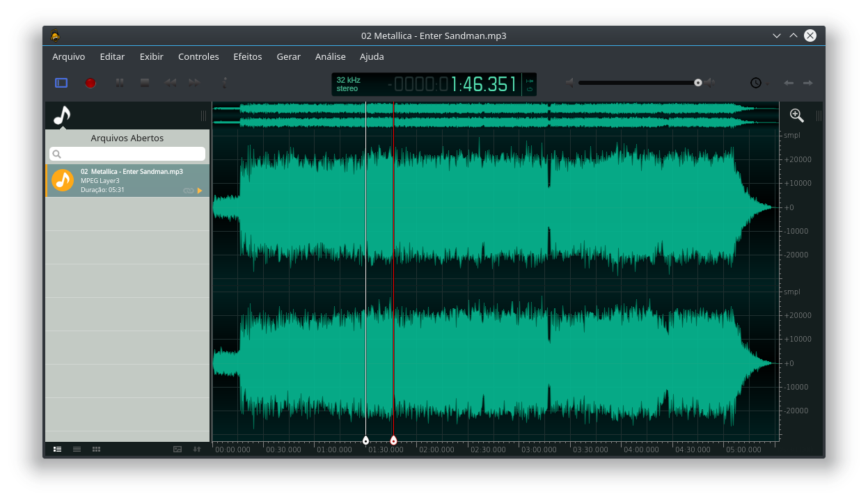Click the zoom magnifier icon
The height and width of the screenshot is (501, 868).
[x=796, y=116]
